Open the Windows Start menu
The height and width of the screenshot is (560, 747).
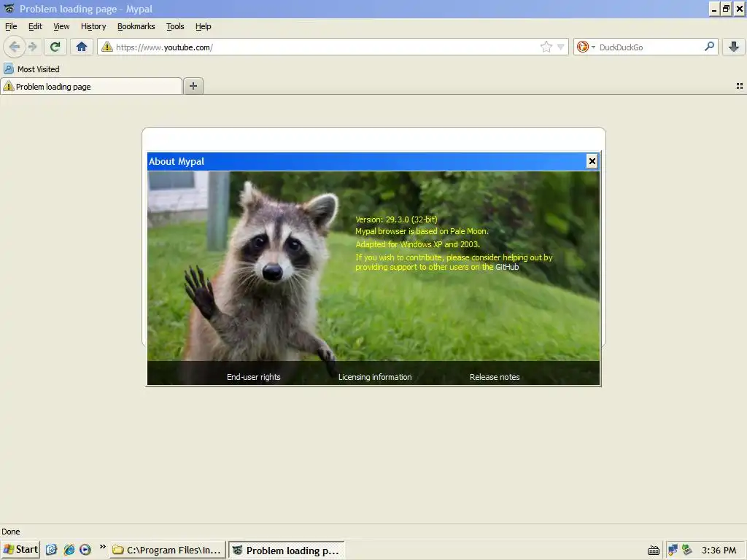[x=20, y=550]
